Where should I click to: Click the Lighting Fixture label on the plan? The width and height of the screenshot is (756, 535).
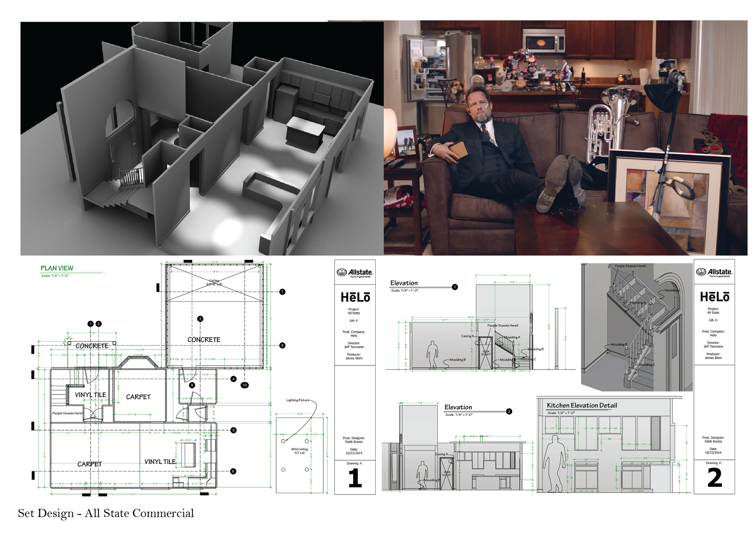click(x=298, y=400)
